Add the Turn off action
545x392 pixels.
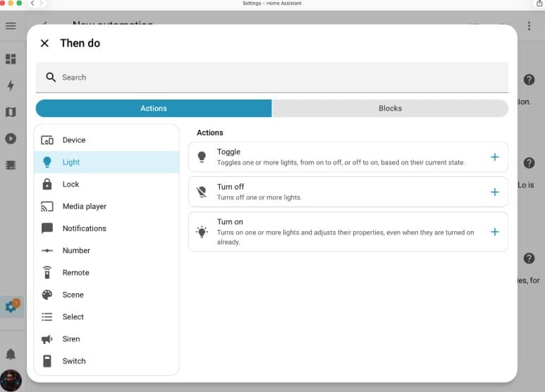coord(494,192)
